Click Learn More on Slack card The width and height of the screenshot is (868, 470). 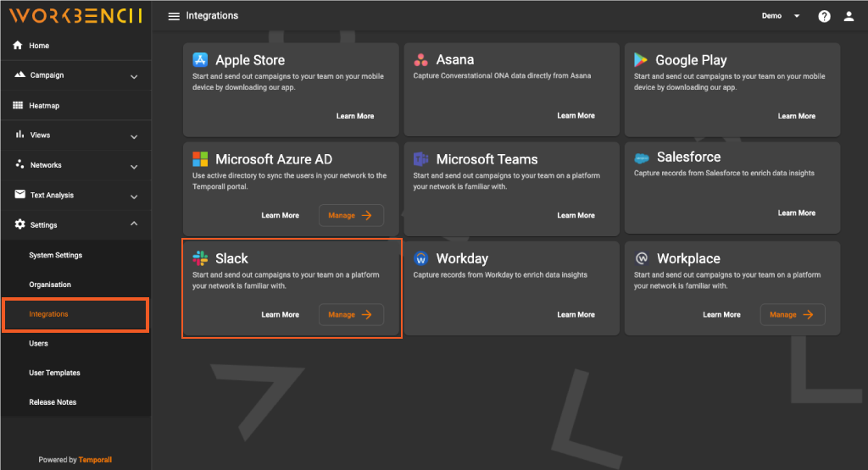[x=280, y=315]
